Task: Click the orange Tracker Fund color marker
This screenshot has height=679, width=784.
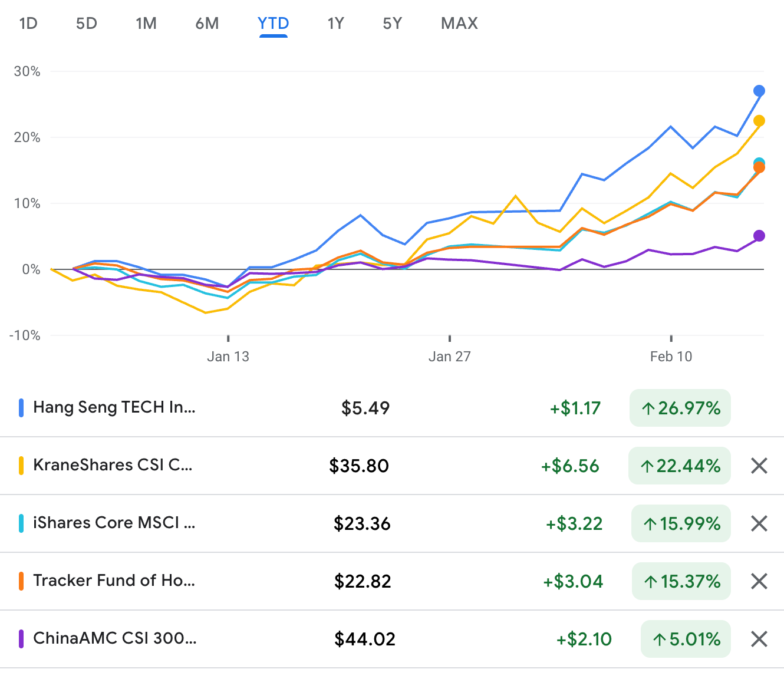Action: [x=21, y=581]
